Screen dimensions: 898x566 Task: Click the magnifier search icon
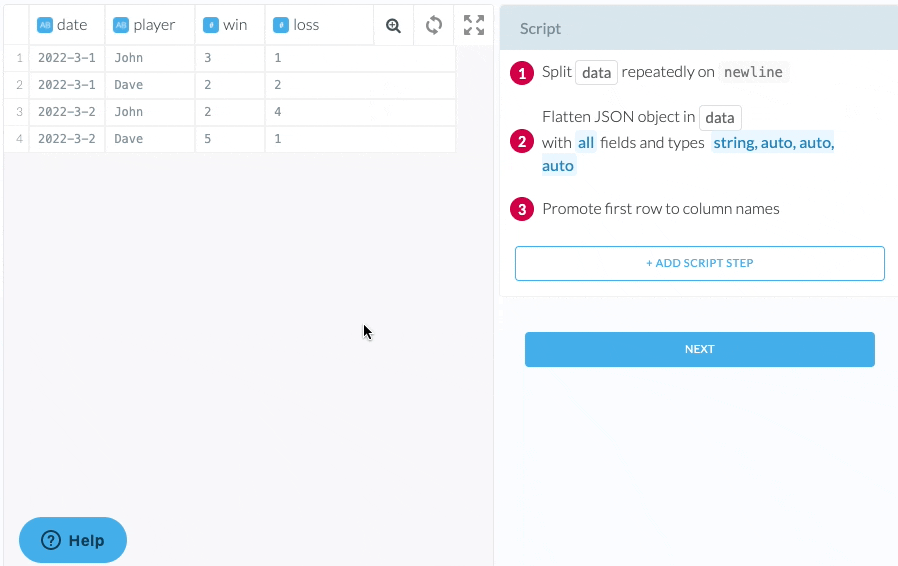pos(393,25)
